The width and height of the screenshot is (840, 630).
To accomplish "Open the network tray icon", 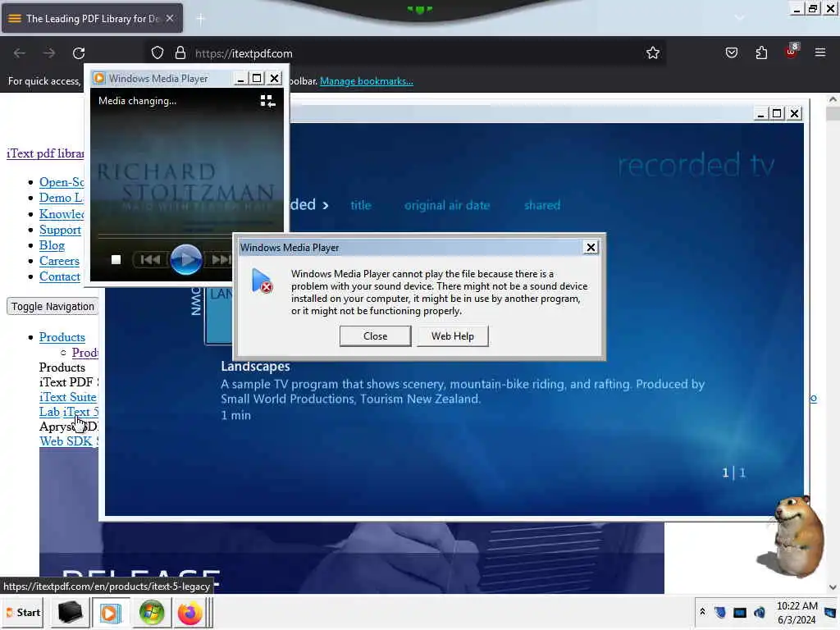I will (740, 612).
